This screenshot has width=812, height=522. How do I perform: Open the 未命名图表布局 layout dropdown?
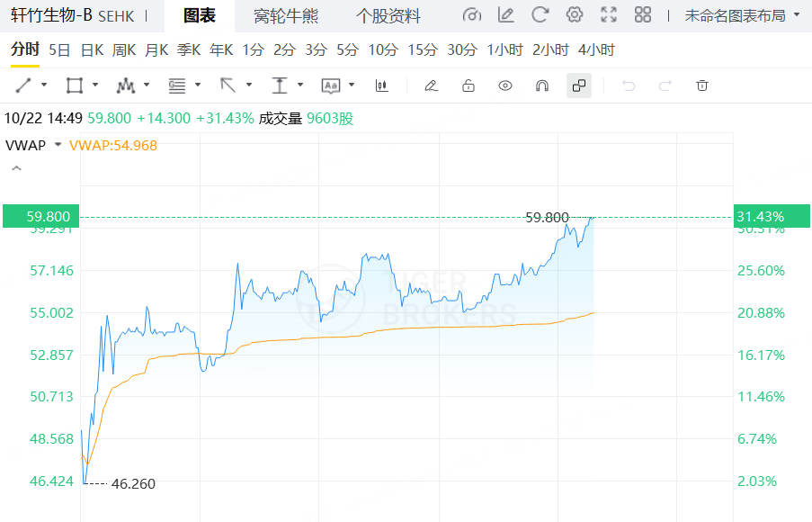tap(742, 15)
